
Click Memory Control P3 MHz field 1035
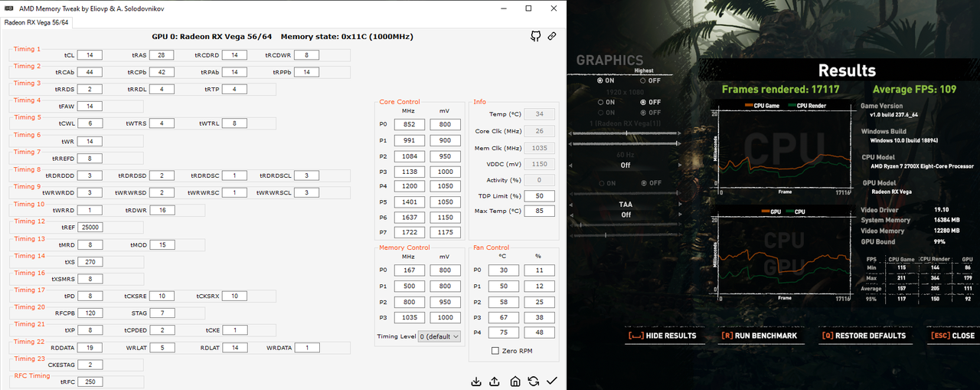[x=409, y=317]
